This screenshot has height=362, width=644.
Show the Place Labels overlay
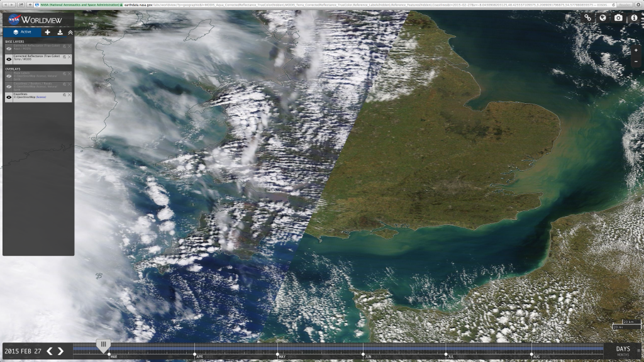pyautogui.click(x=9, y=76)
